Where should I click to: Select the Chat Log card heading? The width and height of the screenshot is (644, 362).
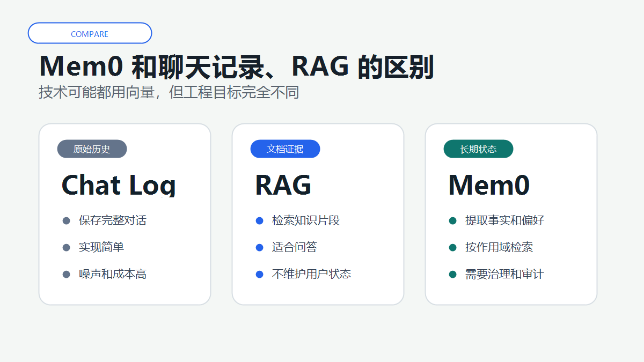point(119,185)
